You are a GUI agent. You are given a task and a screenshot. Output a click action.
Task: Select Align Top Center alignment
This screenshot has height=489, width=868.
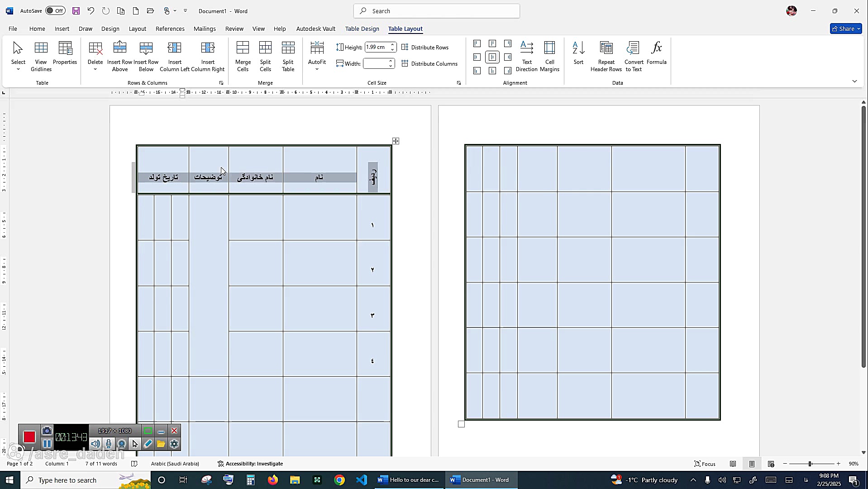point(492,43)
